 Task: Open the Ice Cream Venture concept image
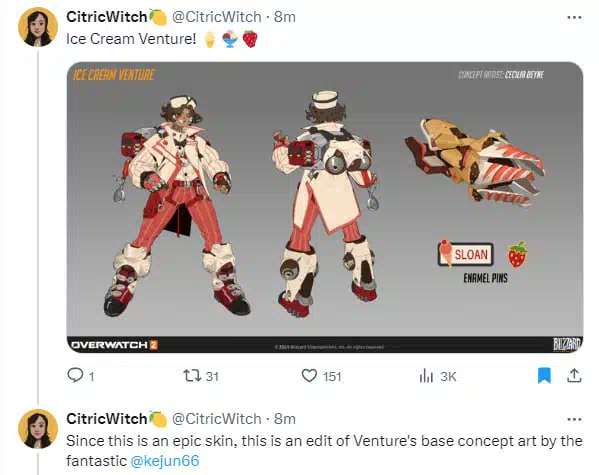tap(325, 207)
